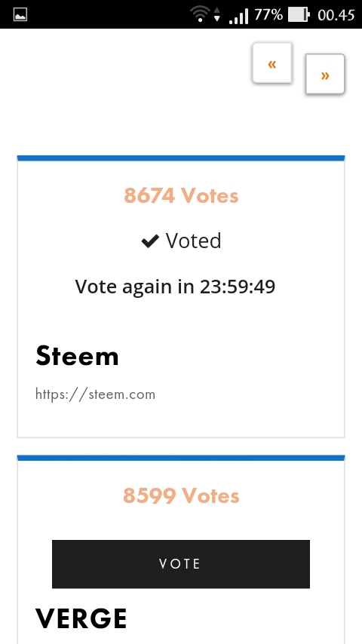362x644 pixels.
Task: Tap the 77% battery percentage text
Action: click(268, 15)
